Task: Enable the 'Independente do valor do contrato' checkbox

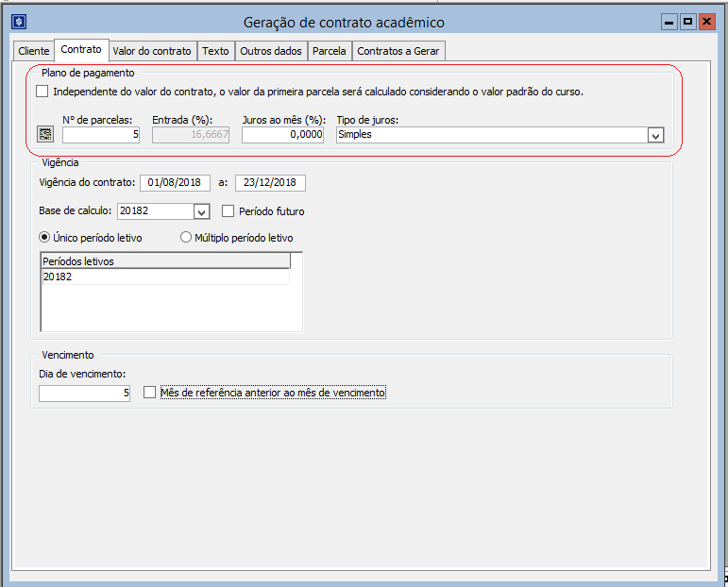Action: pos(42,92)
